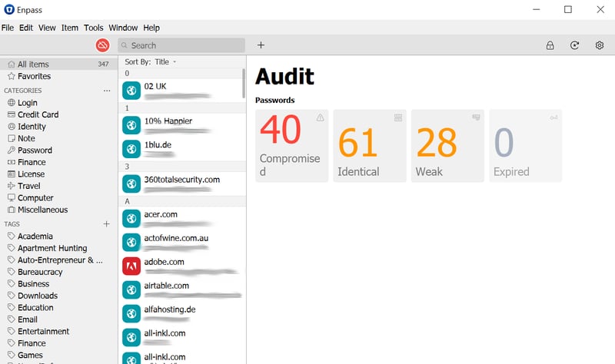The width and height of the screenshot is (615, 364).
Task: Open the Credit Card category
Action: point(38,114)
